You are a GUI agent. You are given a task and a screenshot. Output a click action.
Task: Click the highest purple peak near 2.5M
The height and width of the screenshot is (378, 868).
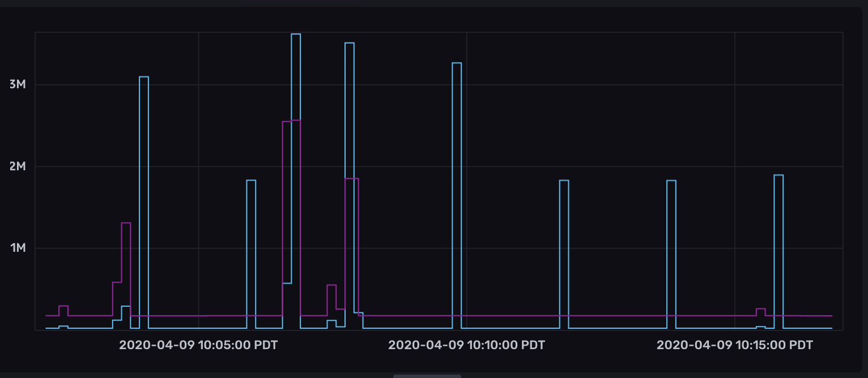pyautogui.click(x=291, y=121)
